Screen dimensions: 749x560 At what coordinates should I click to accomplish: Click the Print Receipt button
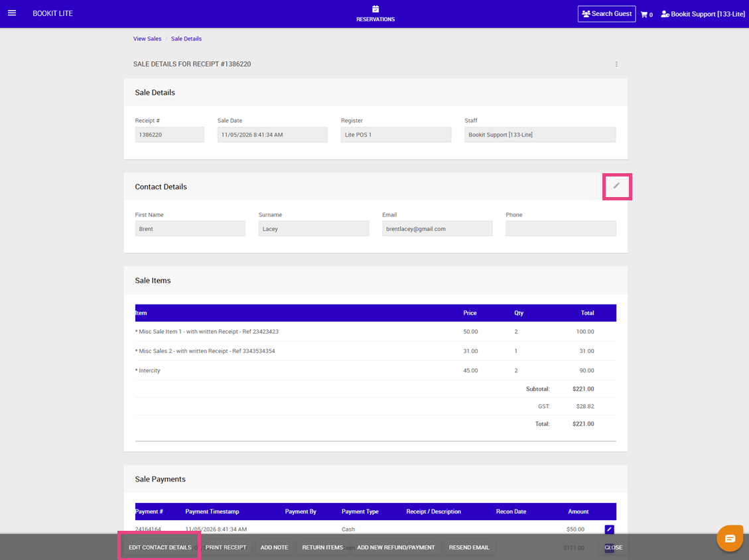pyautogui.click(x=226, y=547)
